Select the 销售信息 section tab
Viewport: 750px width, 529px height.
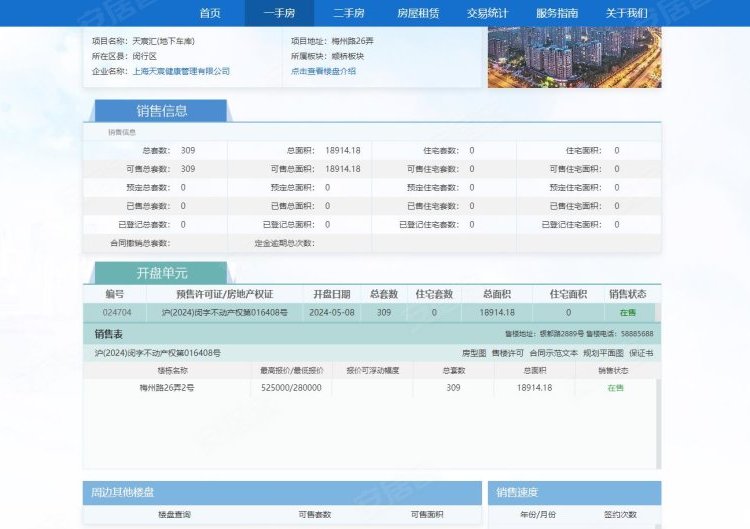[x=161, y=111]
